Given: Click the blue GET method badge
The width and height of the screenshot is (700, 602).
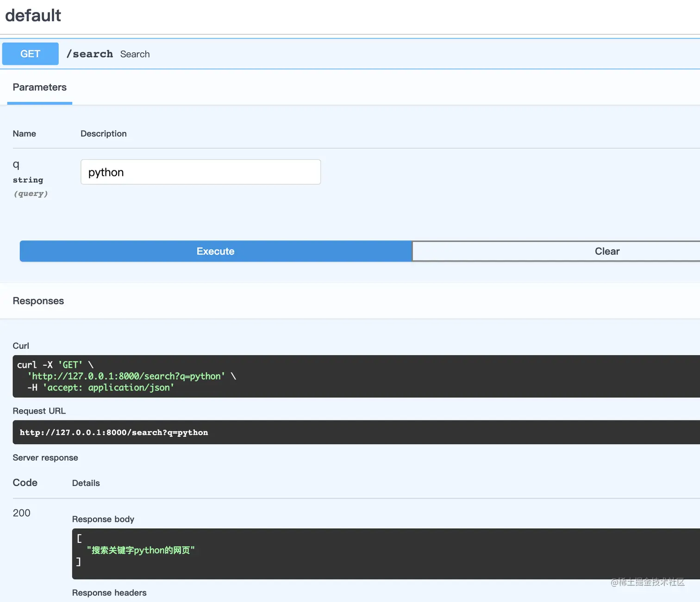Looking at the screenshot, I should 31,54.
